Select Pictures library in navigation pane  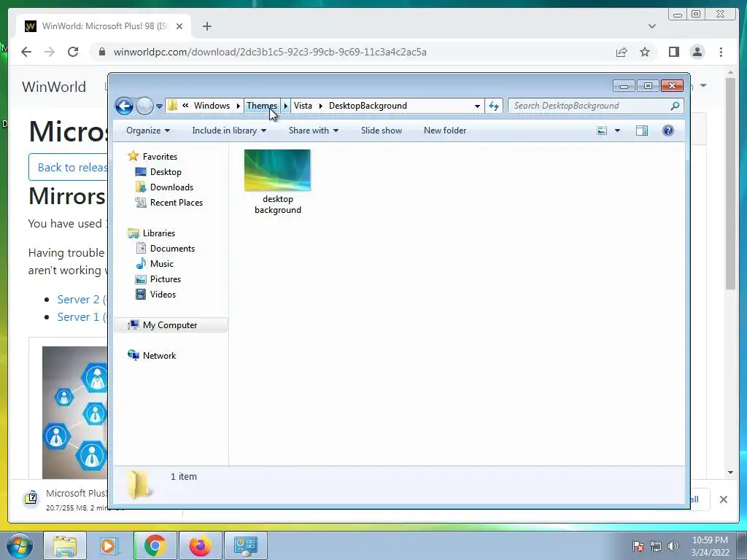coord(166,279)
